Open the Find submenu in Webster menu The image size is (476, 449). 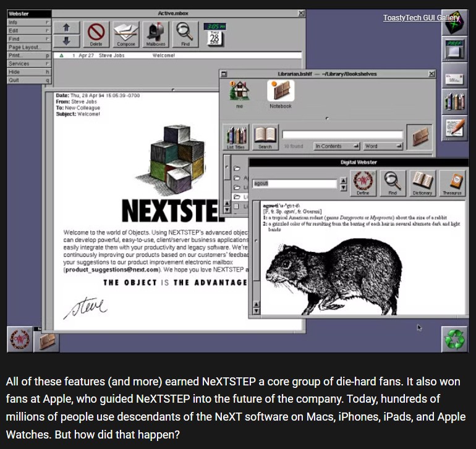point(29,39)
